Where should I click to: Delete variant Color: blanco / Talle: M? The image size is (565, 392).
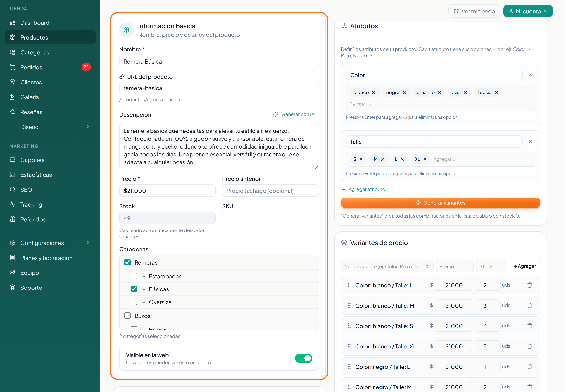(x=530, y=305)
